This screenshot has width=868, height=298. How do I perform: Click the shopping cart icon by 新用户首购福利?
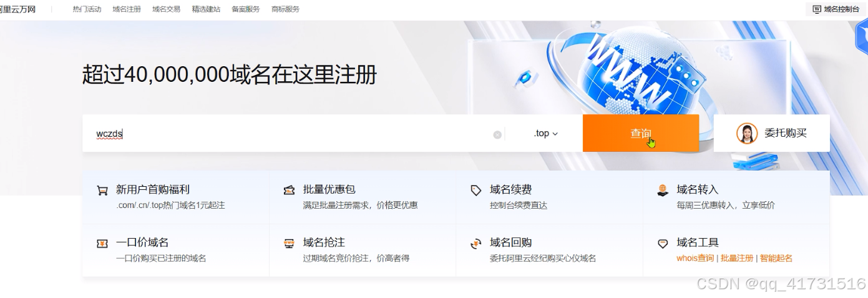(102, 191)
